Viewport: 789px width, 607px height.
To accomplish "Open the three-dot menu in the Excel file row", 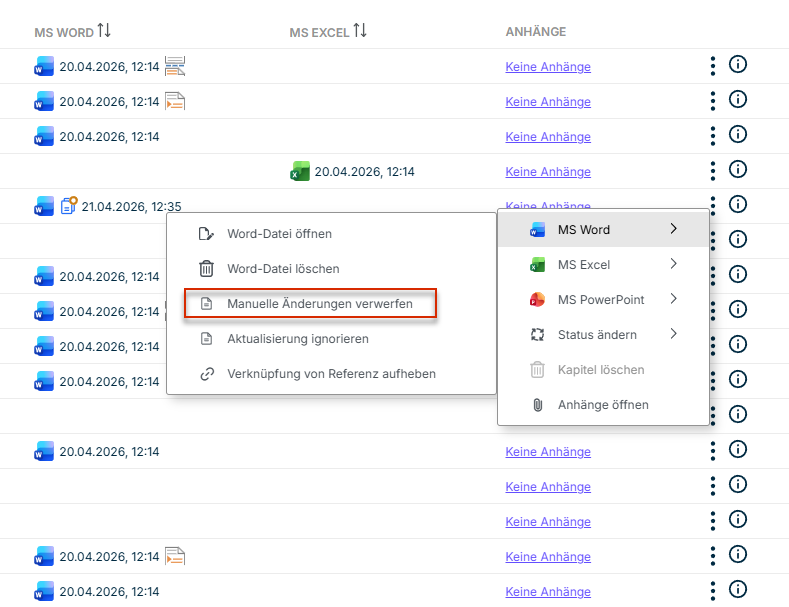I will click(713, 171).
